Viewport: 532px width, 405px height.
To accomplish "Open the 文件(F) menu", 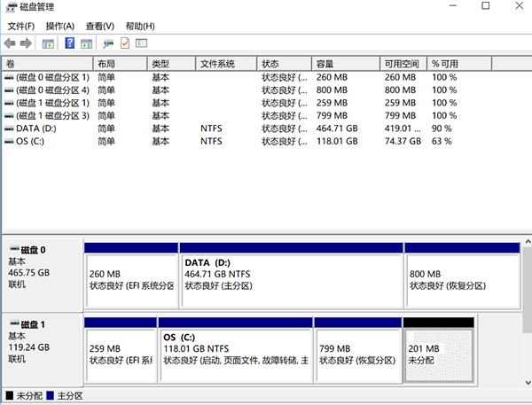I will point(21,26).
